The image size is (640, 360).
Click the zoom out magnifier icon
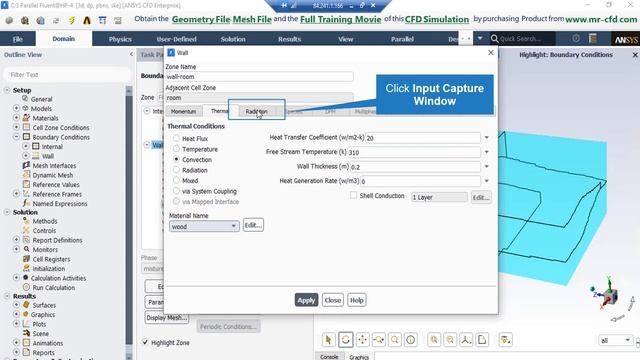click(x=450, y=340)
